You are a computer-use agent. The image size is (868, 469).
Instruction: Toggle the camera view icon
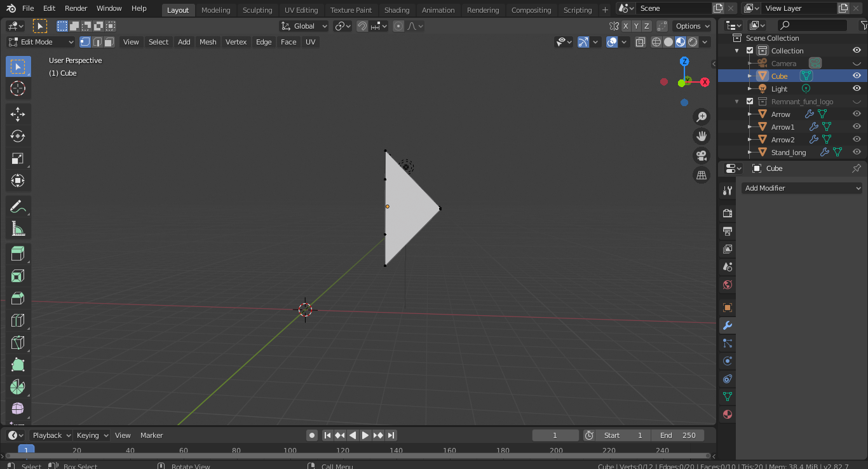pyautogui.click(x=702, y=156)
